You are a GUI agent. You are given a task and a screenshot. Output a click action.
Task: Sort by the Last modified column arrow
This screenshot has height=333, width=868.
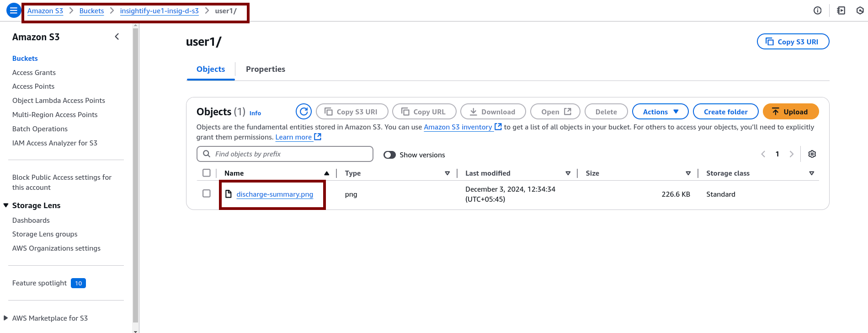tap(568, 173)
